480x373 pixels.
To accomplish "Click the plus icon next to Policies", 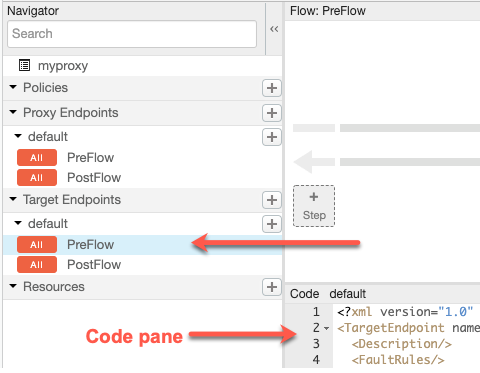I will (272, 88).
